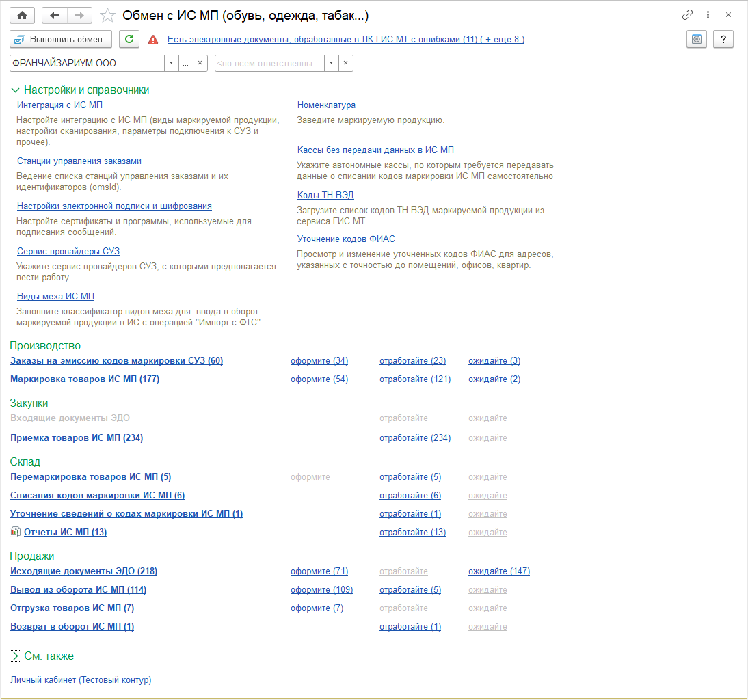Open the screenshot camera button
The image size is (748, 700).
pos(697,39)
